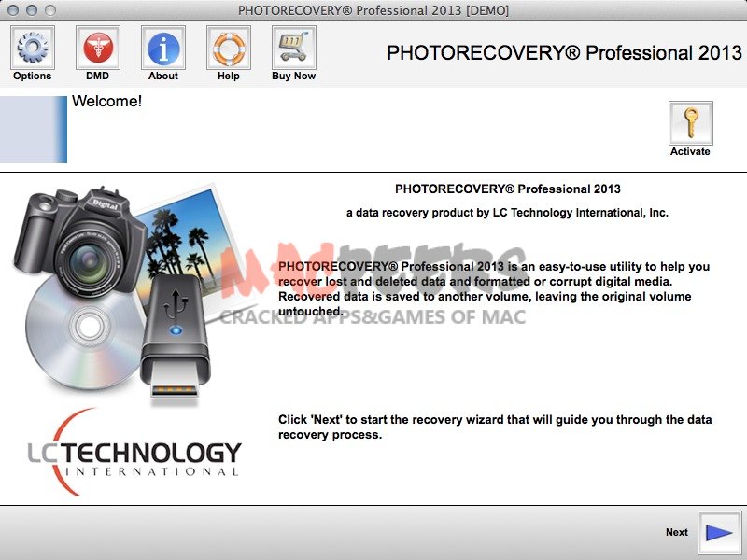The image size is (747, 560).
Task: Click the Welcome! heading text
Action: (106, 101)
